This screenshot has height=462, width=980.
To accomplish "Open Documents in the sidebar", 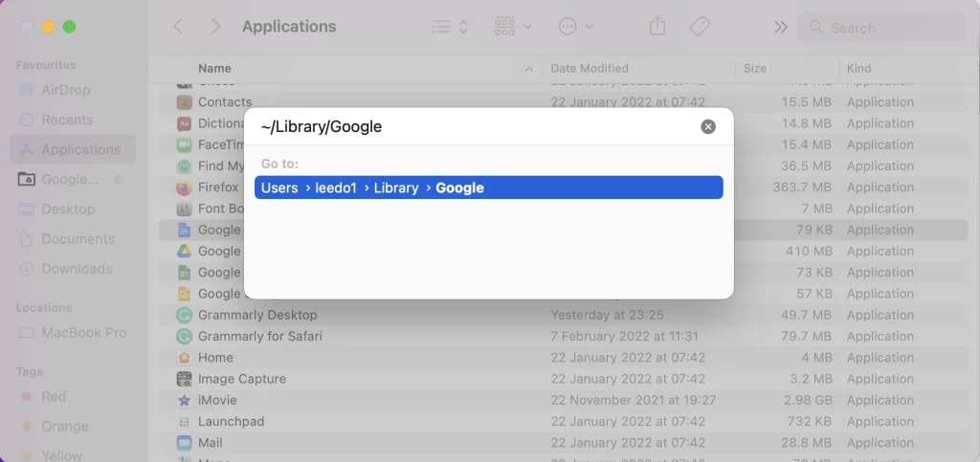I will pyautogui.click(x=73, y=239).
